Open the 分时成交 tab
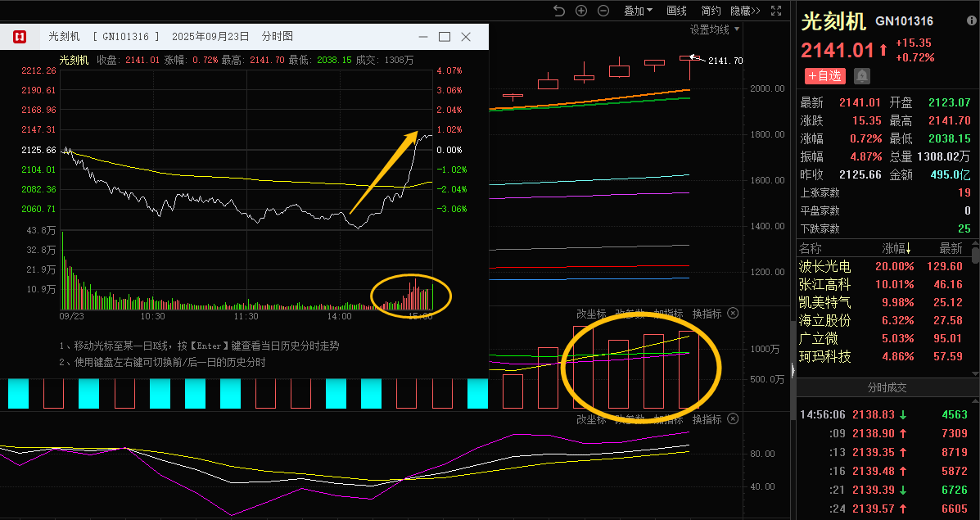The image size is (980, 520). coord(887,387)
